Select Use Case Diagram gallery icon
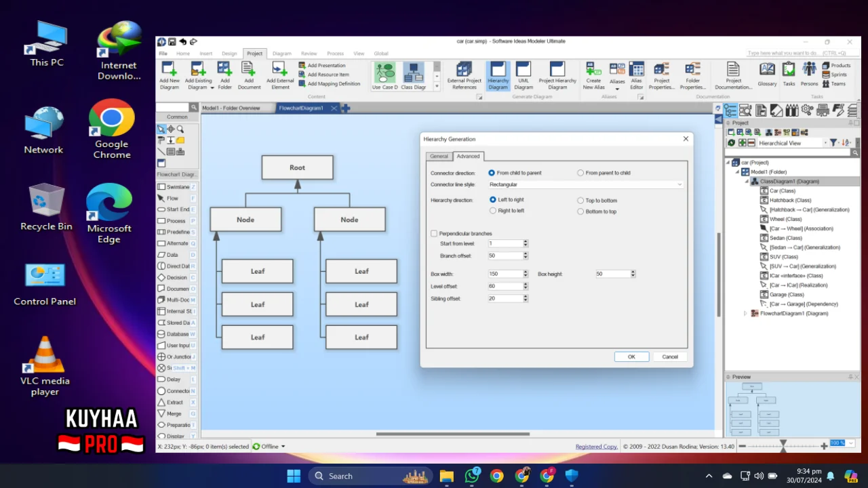Screen dimensions: 868x488 [x=385, y=76]
